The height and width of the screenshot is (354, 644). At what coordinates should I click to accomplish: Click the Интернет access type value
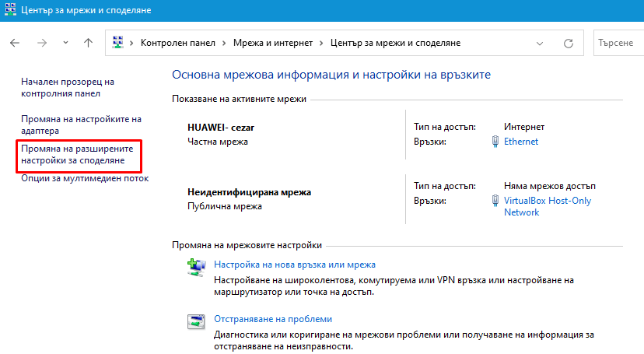coord(524,127)
